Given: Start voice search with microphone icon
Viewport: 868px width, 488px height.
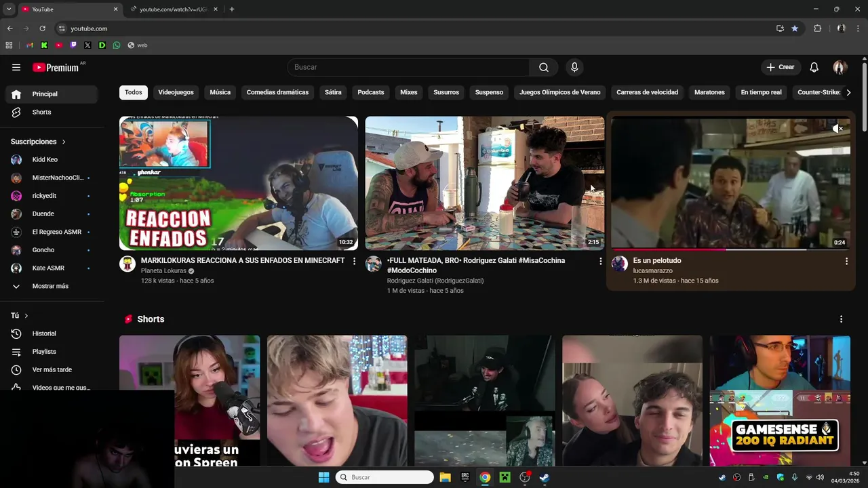Looking at the screenshot, I should point(574,67).
